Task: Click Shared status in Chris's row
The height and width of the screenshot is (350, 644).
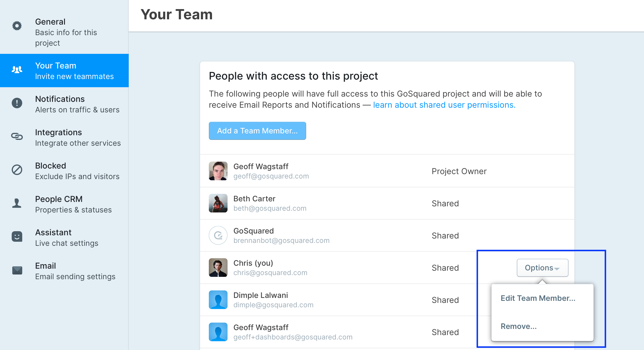Action: click(445, 268)
